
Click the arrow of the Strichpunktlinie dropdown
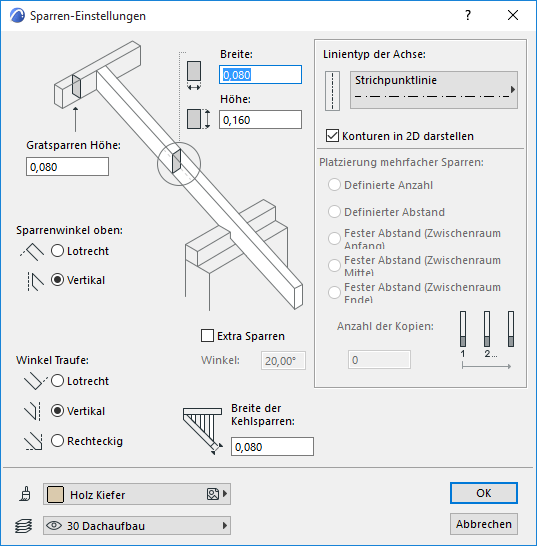(513, 89)
